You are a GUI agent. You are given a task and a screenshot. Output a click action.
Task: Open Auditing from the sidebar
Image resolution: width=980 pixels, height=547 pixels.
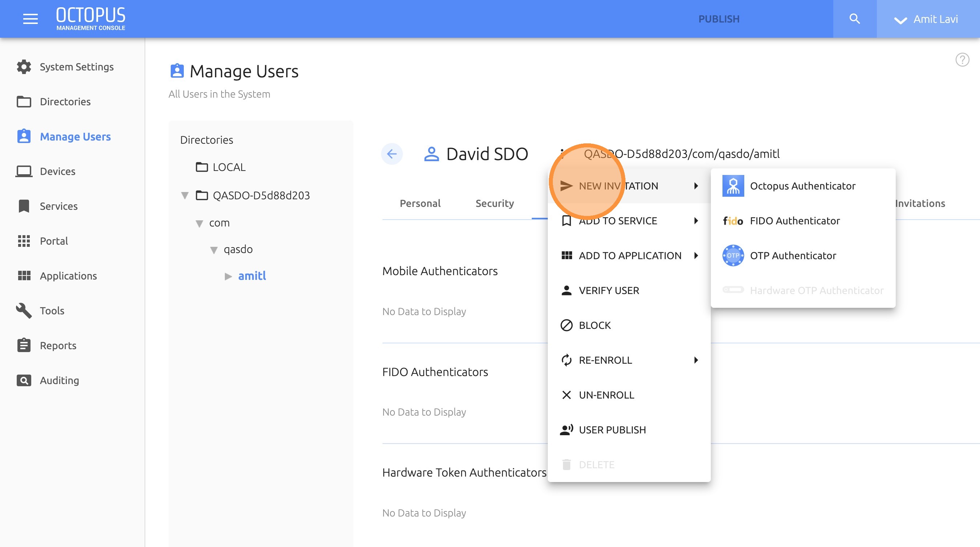point(59,380)
